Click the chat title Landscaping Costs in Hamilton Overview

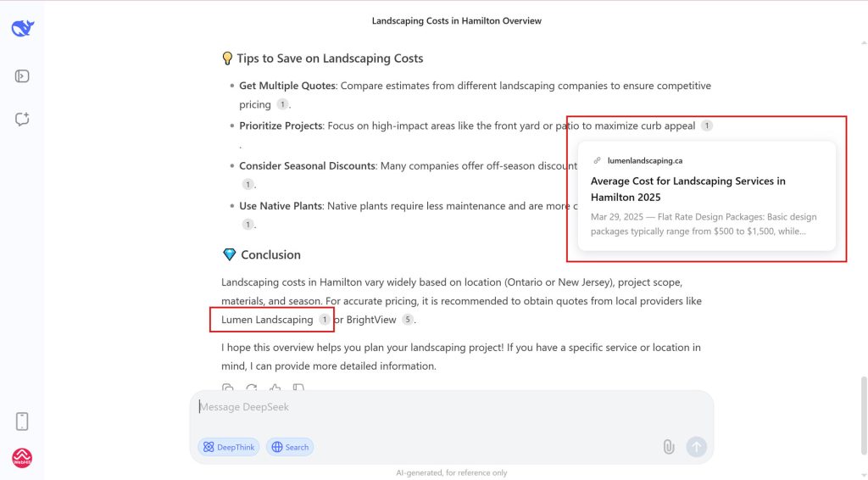(456, 20)
